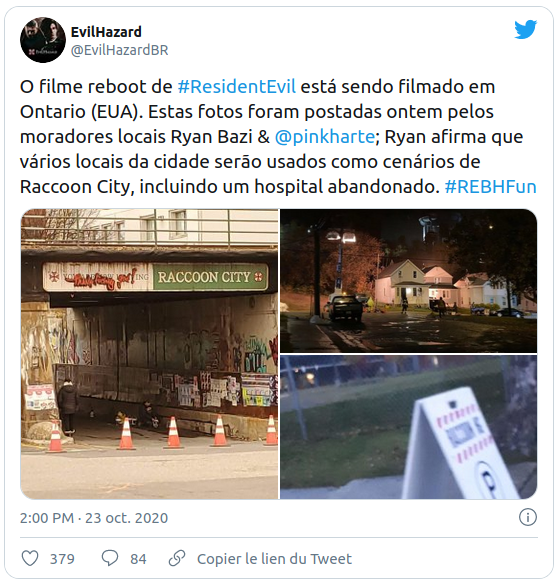The width and height of the screenshot is (560, 586).
Task: Open tweet info circle icon
Action: [528, 518]
